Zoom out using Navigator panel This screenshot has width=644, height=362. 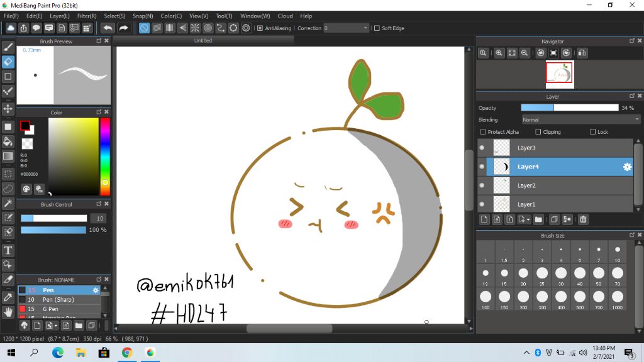pos(525,53)
